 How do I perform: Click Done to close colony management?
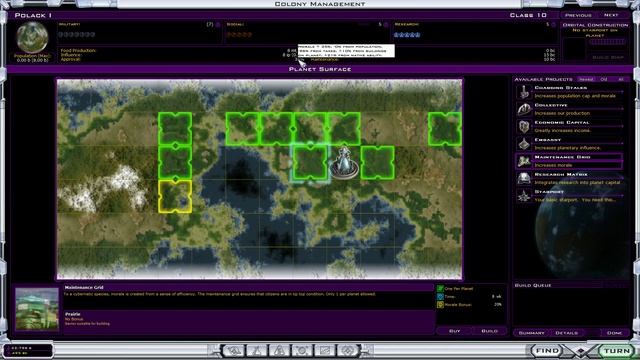[x=614, y=333]
